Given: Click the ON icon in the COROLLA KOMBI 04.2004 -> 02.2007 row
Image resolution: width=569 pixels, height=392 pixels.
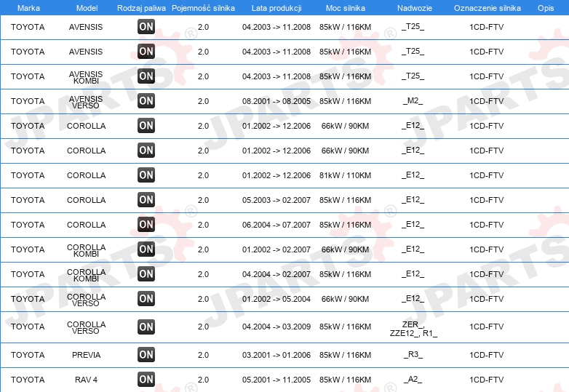Looking at the screenshot, I should click(146, 274).
